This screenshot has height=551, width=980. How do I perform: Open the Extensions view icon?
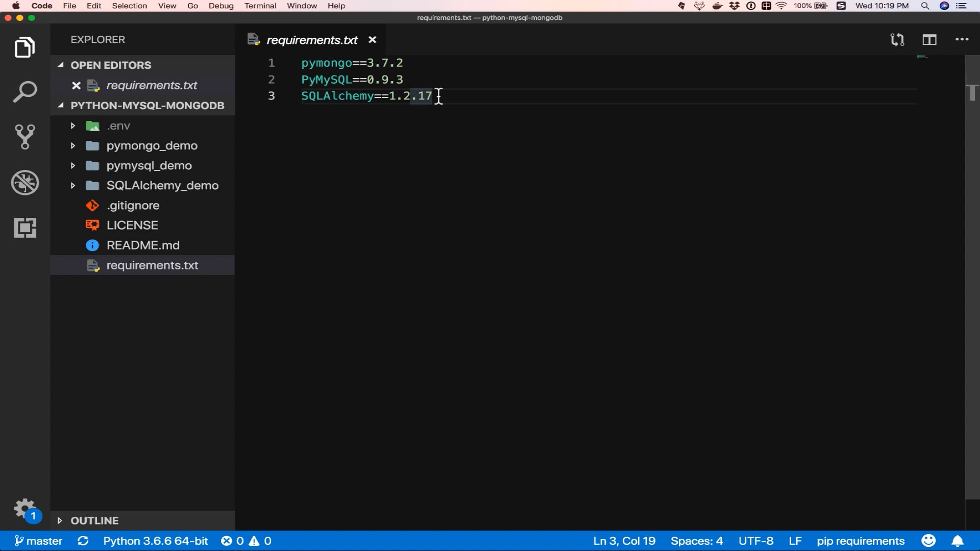tap(24, 228)
